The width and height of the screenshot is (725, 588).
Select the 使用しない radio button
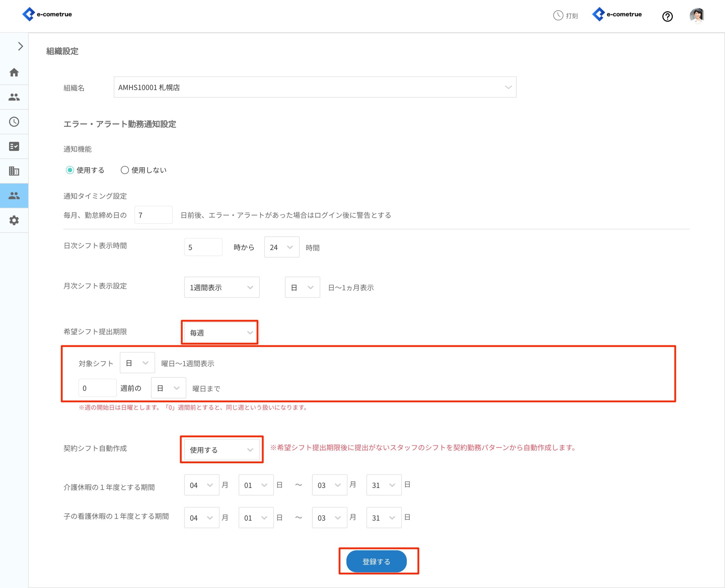(x=125, y=170)
